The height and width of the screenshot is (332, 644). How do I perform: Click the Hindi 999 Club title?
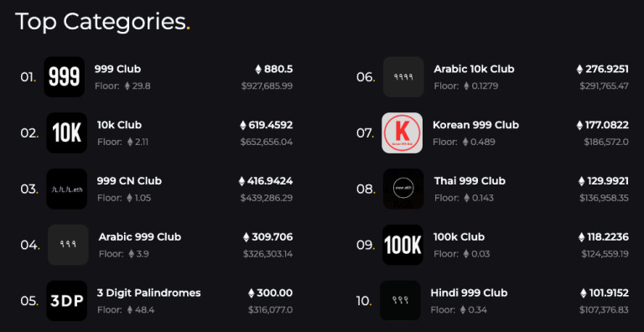[x=469, y=293]
